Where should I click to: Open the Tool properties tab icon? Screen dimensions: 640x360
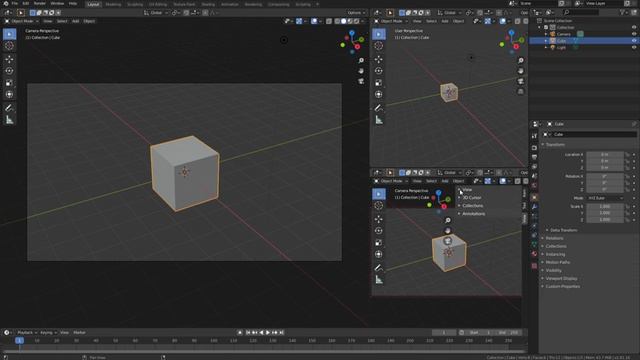(534, 136)
